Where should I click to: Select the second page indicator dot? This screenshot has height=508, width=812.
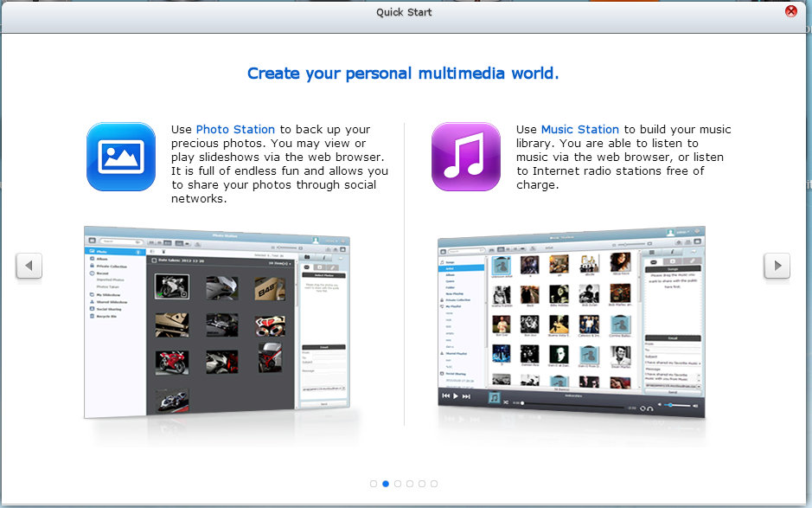pyautogui.click(x=386, y=484)
